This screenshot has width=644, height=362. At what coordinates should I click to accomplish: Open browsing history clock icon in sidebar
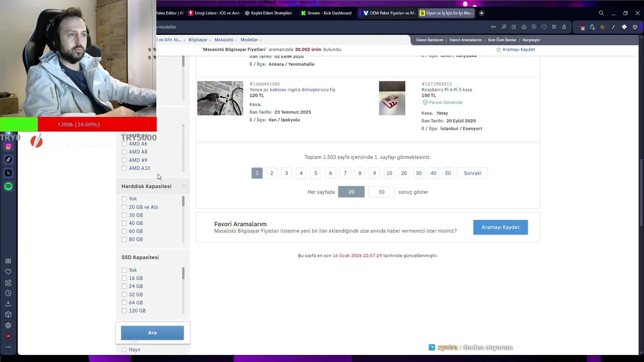click(x=8, y=293)
